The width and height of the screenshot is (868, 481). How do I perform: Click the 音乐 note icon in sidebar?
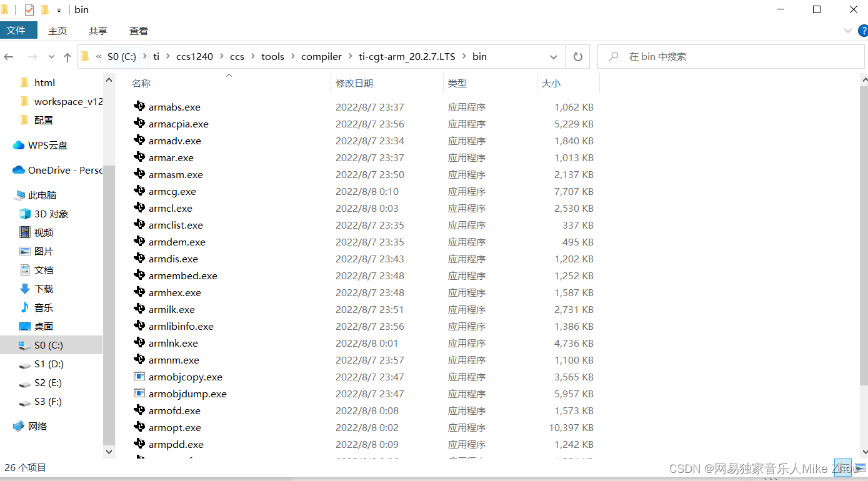click(25, 307)
